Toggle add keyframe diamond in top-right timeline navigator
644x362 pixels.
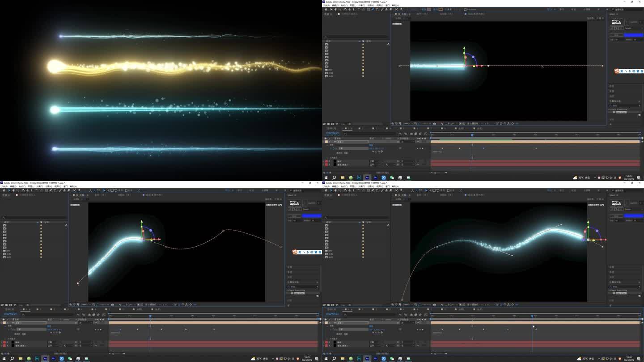point(420,148)
